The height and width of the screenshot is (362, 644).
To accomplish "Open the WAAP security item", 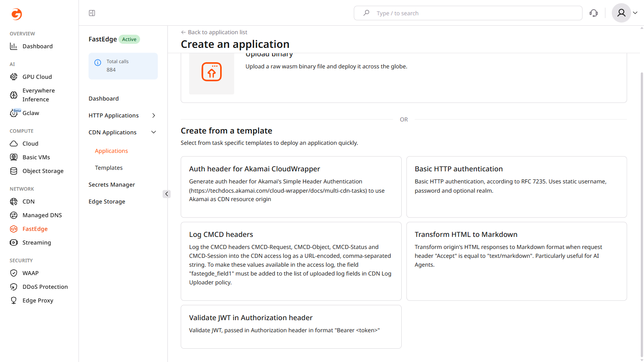I will (x=31, y=273).
